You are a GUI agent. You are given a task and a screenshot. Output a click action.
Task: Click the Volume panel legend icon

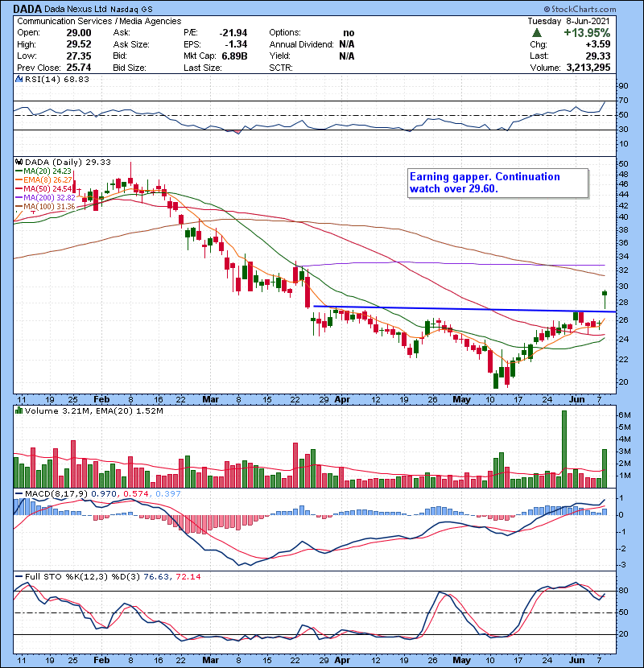tap(19, 410)
